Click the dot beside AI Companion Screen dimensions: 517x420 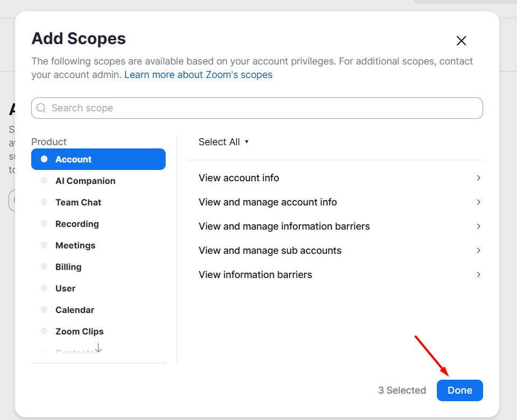[x=44, y=181]
